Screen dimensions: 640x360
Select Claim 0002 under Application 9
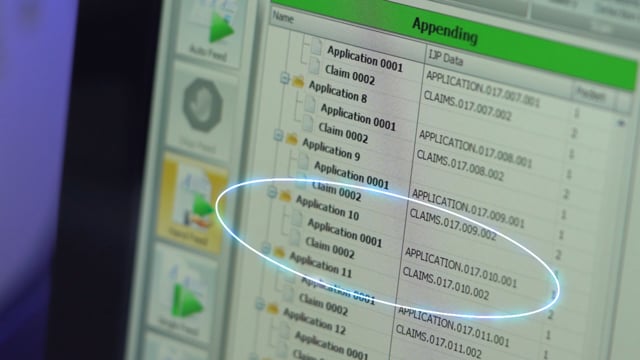pyautogui.click(x=337, y=191)
